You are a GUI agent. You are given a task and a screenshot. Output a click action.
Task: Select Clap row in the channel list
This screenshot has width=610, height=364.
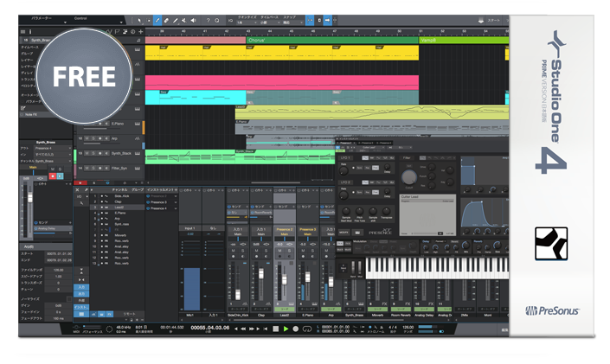coord(119,201)
